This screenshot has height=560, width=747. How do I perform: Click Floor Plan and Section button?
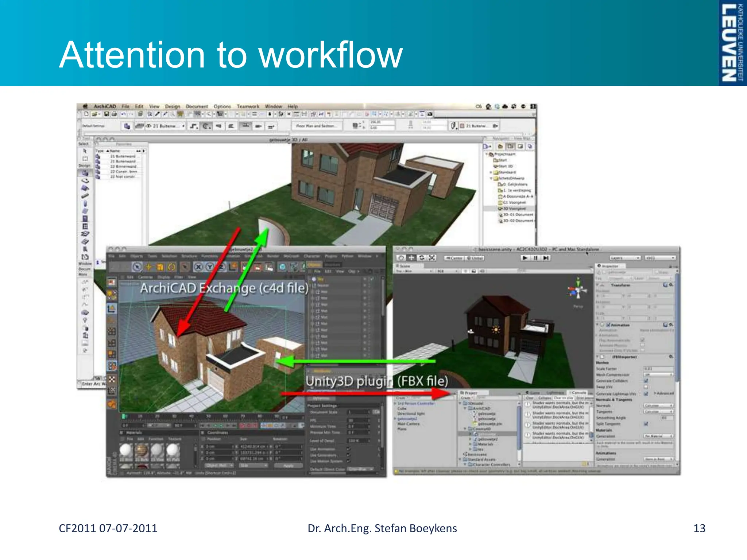click(316, 126)
